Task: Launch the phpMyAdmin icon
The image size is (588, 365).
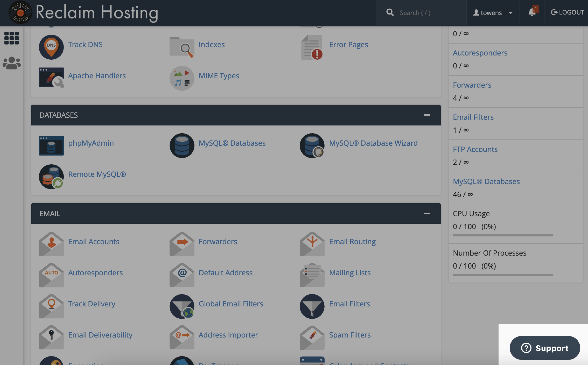Action: pos(51,145)
